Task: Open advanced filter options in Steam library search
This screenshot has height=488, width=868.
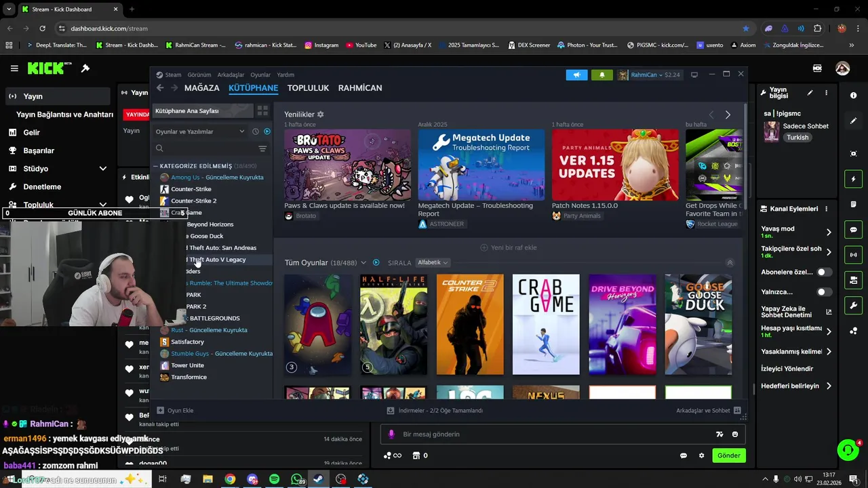Action: pos(262,148)
